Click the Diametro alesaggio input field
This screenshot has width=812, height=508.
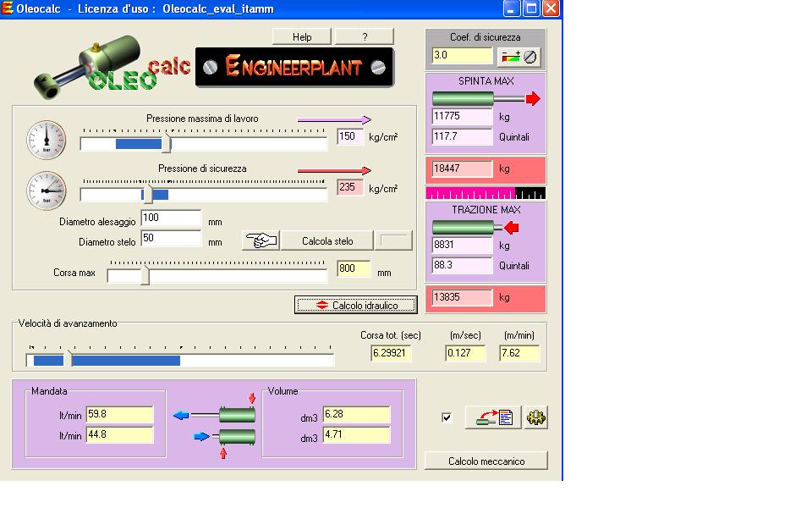pyautogui.click(x=170, y=218)
